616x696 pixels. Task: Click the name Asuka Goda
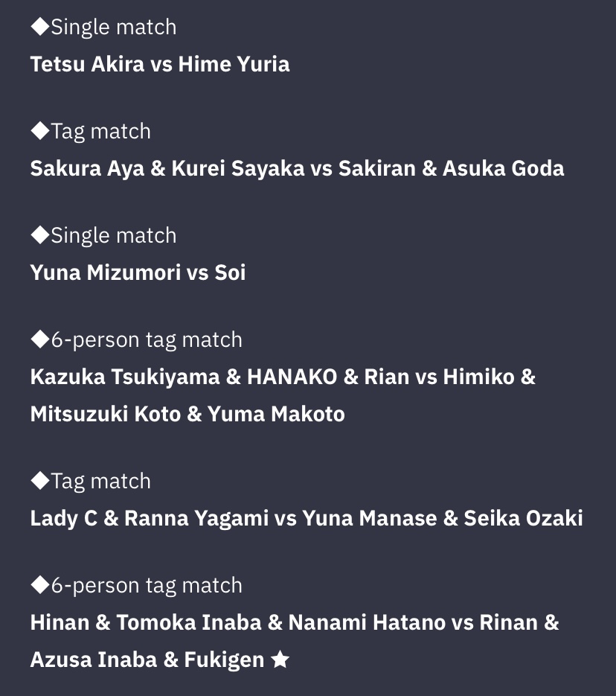pos(504,168)
